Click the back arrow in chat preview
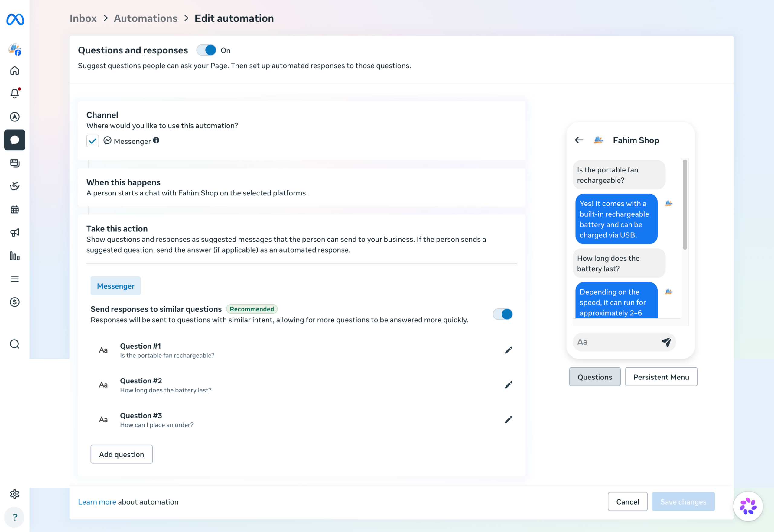This screenshot has width=774, height=532. [579, 140]
